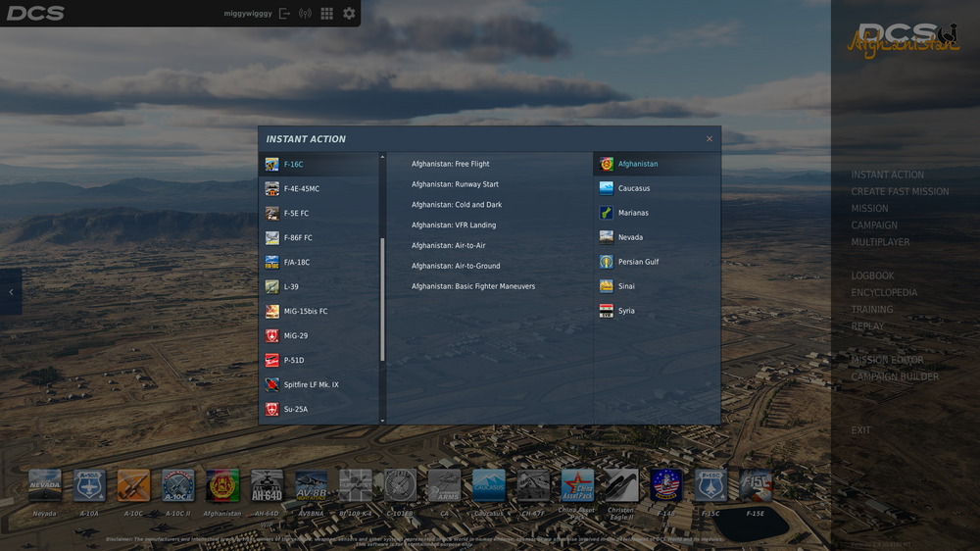Open the Nevada module thumbnail in bottom bar

pyautogui.click(x=44, y=485)
